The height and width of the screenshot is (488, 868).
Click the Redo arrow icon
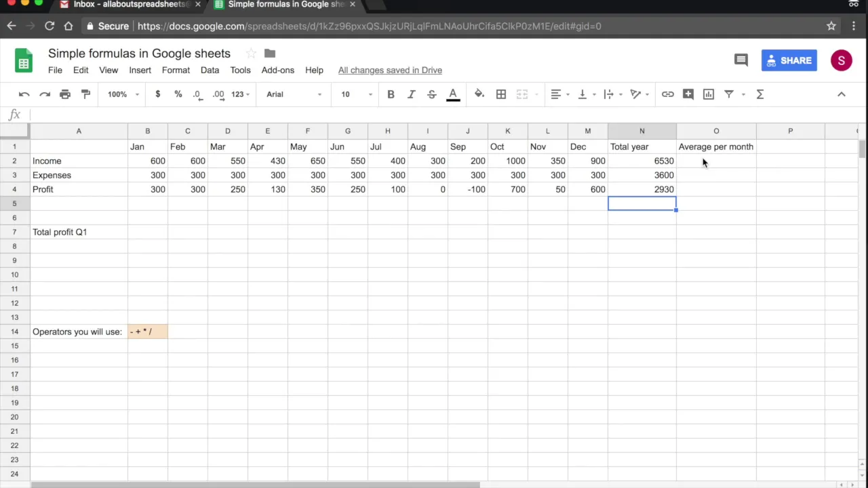tap(45, 94)
